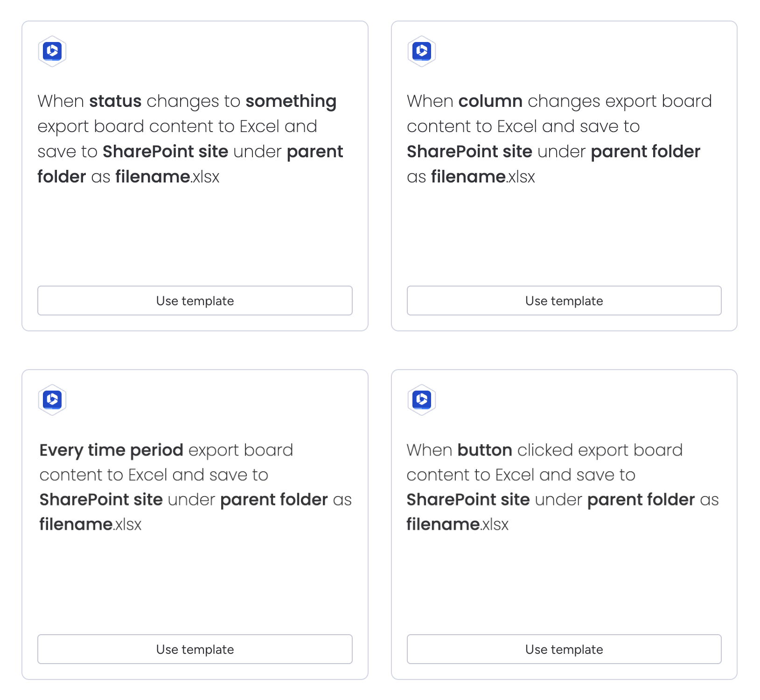Click app icon on status-change template card

click(52, 51)
